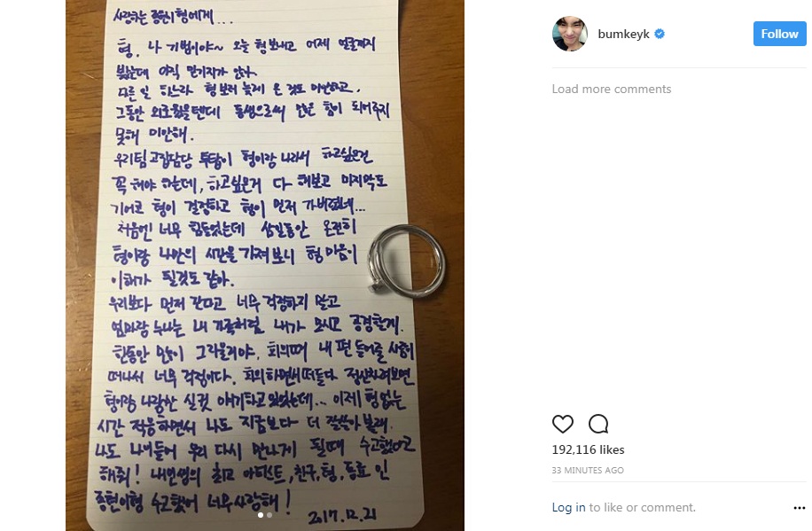This screenshot has height=531, width=812.
Task: Click the blue verified badge beside bumkeyk
Action: 660,35
